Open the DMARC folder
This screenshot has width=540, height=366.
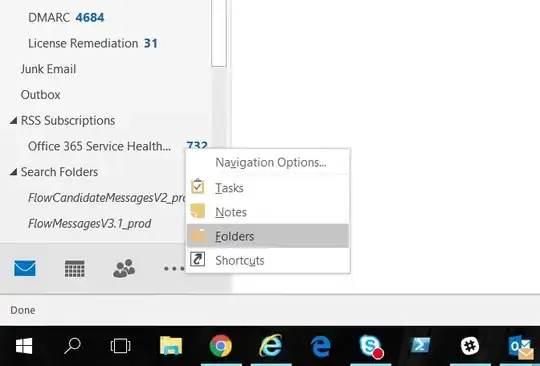click(x=49, y=17)
